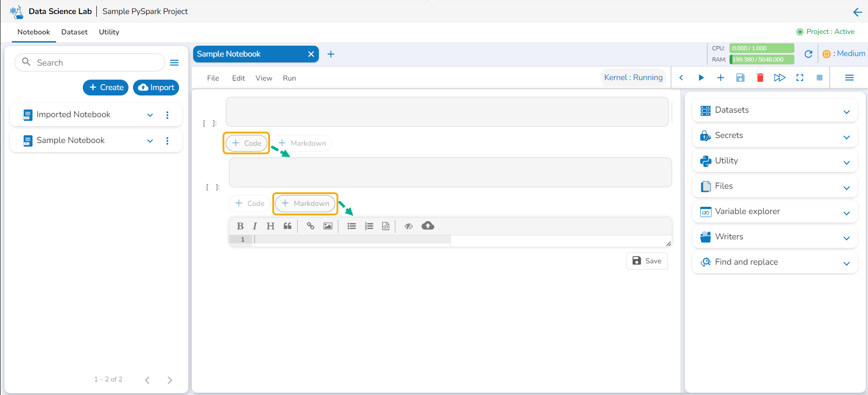Open options menu for Sample Notebook
The width and height of the screenshot is (868, 395).
167,141
